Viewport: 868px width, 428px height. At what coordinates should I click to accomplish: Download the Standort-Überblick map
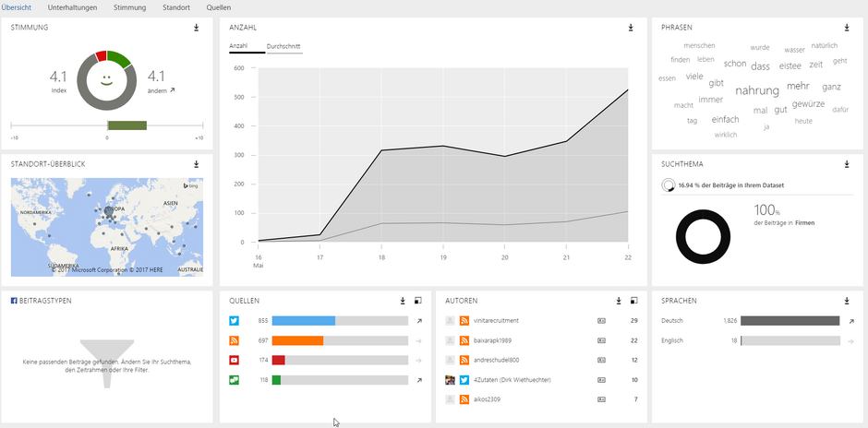tap(196, 164)
